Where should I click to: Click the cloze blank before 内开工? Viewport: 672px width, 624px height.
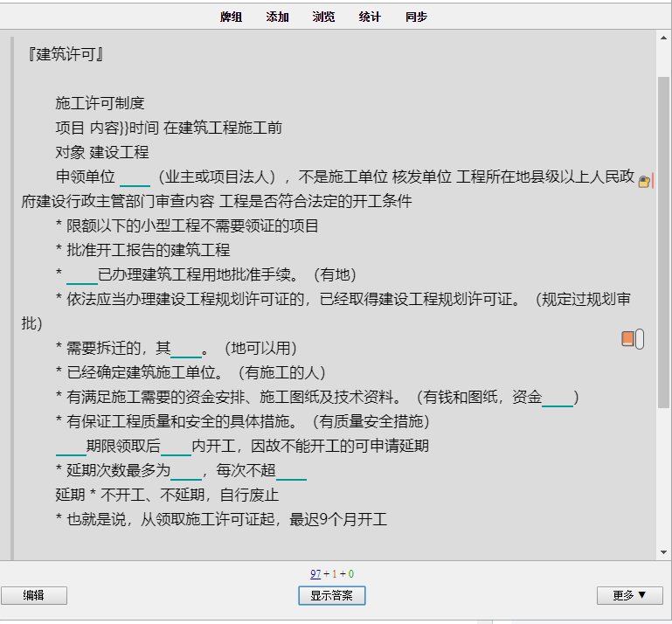[x=176, y=447]
